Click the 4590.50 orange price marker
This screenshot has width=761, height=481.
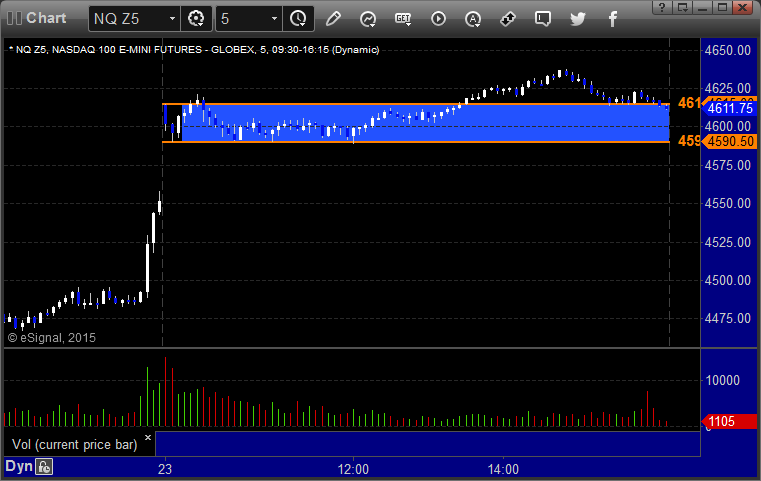click(x=729, y=141)
